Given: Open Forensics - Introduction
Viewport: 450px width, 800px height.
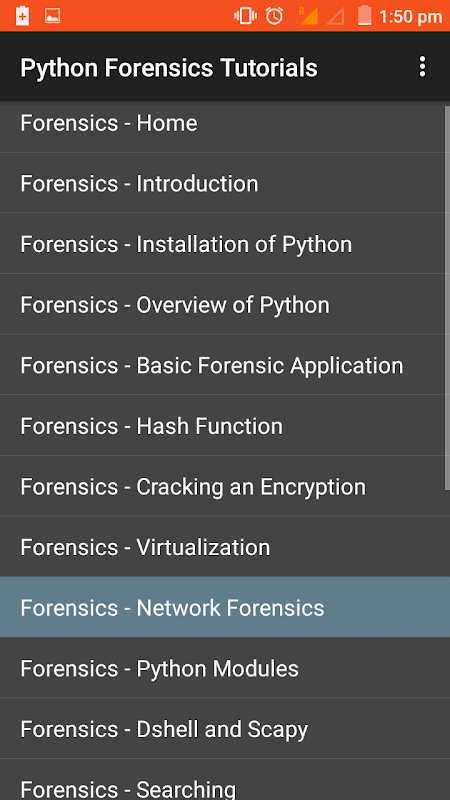Looking at the screenshot, I should (x=222, y=183).
